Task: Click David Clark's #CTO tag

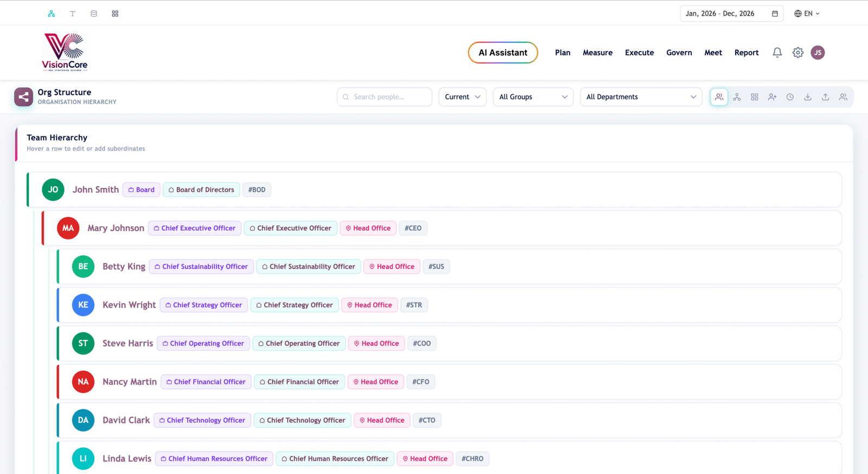Action: click(427, 420)
